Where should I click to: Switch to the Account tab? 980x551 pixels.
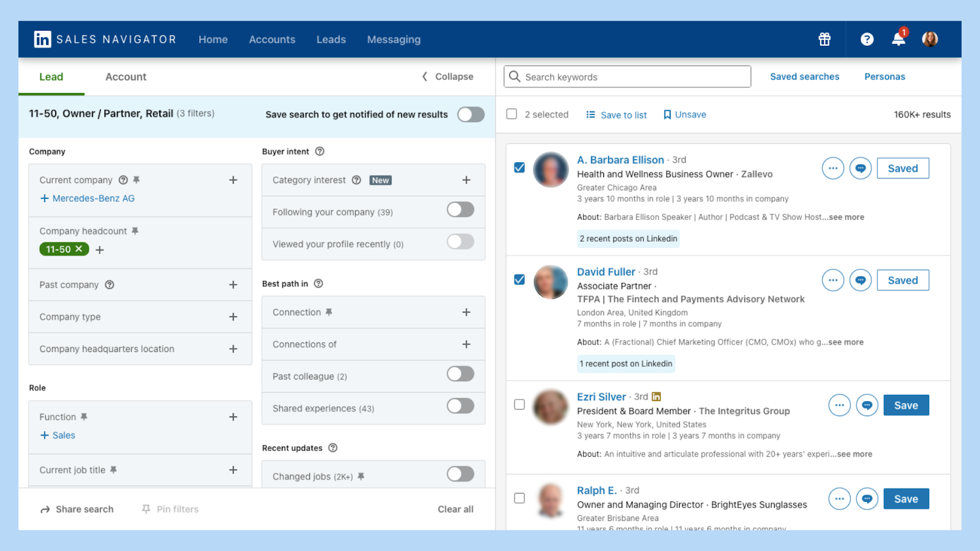point(126,77)
